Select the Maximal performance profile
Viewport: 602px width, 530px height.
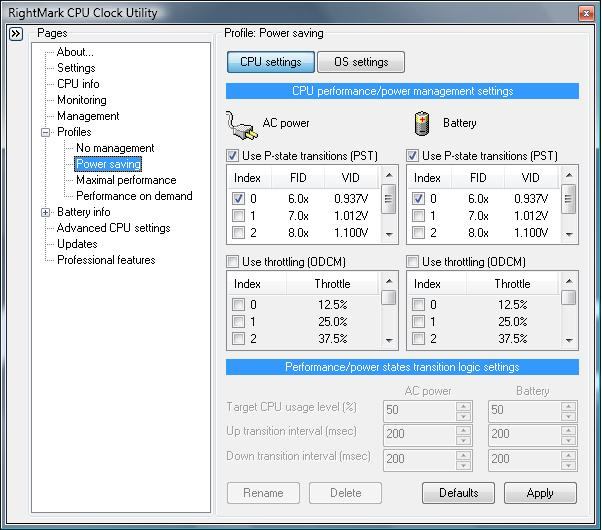point(126,180)
